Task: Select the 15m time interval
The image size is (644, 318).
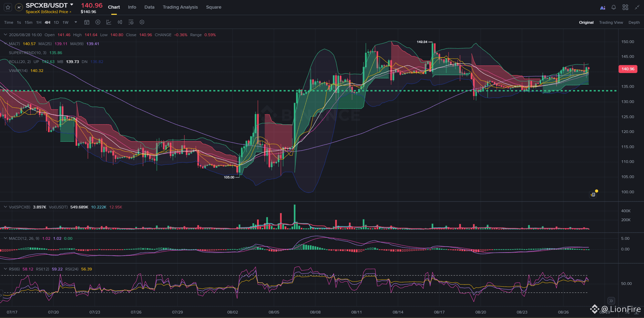Action: point(29,22)
